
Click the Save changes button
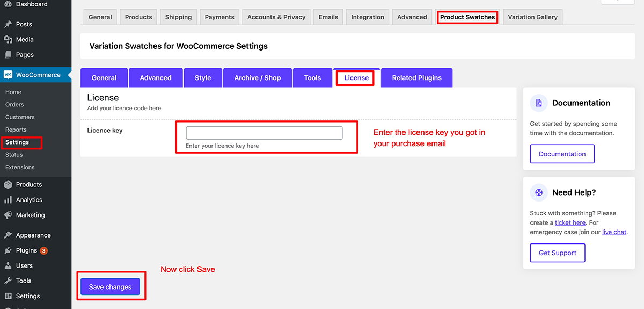pos(110,287)
